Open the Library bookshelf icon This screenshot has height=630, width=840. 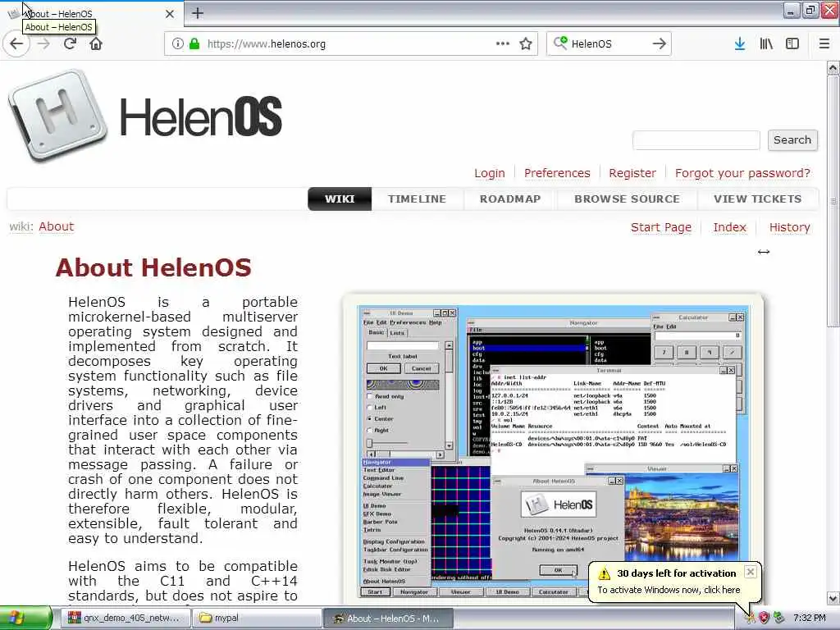766,44
